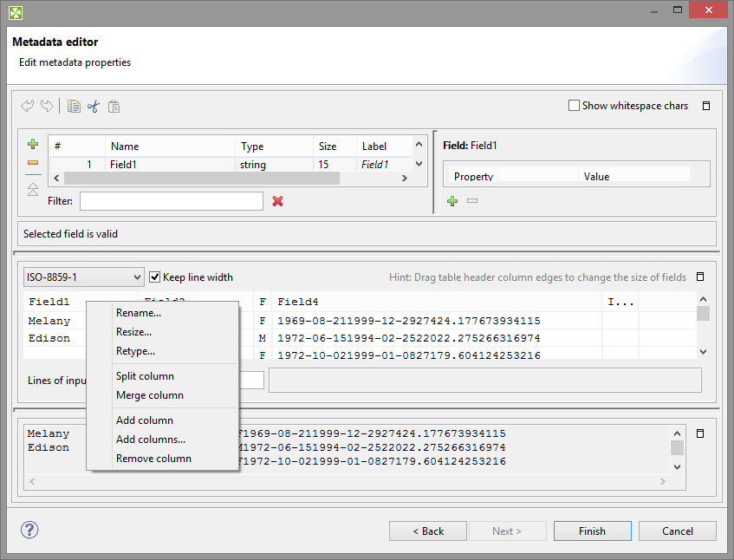Select Split column menu entry
This screenshot has height=560, width=734.
(x=145, y=376)
